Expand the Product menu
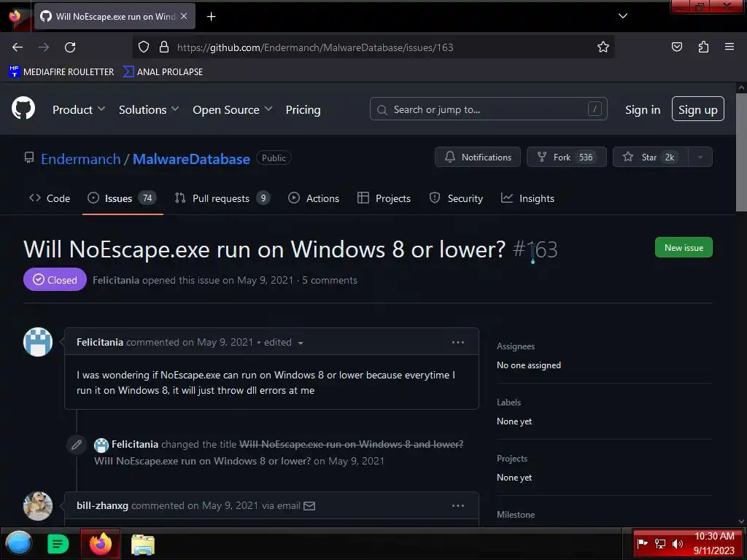This screenshot has width=747, height=560. [x=79, y=109]
